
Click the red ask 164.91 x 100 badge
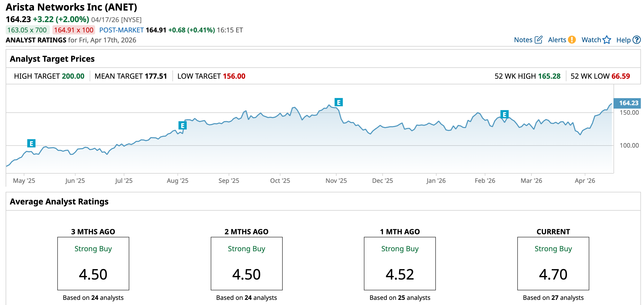[74, 30]
